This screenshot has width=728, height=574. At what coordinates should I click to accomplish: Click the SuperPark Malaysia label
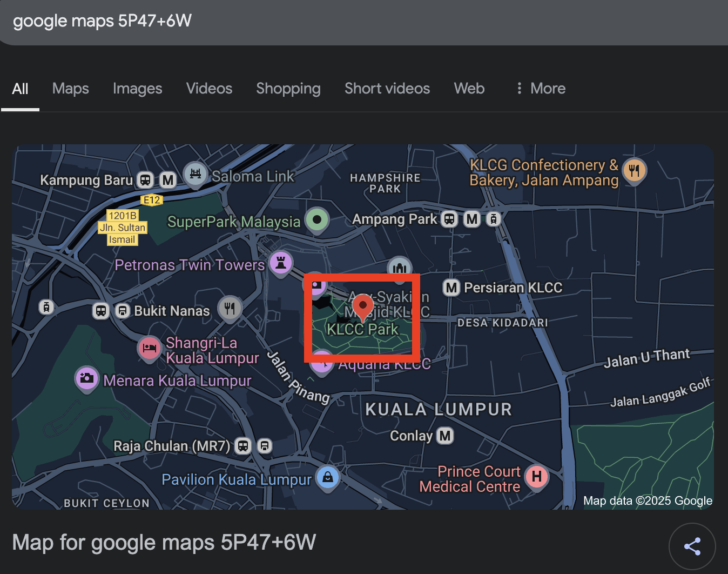pos(234,222)
